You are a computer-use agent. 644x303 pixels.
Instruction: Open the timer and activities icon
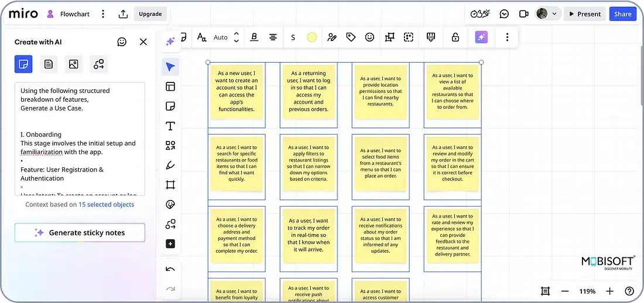480,14
